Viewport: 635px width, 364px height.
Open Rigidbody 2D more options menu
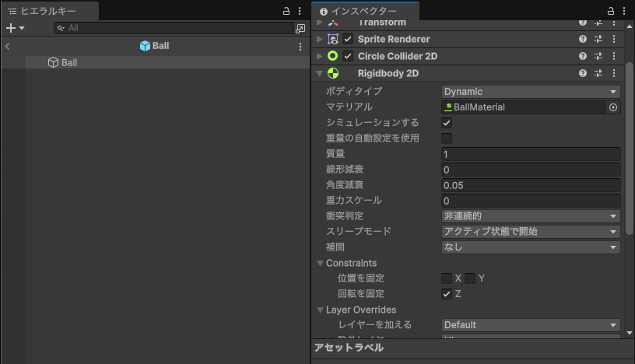coord(614,73)
